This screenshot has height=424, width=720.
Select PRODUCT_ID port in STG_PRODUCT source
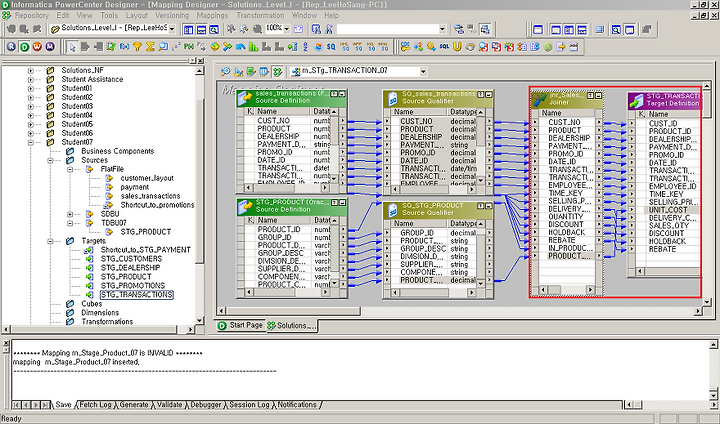[x=279, y=229]
